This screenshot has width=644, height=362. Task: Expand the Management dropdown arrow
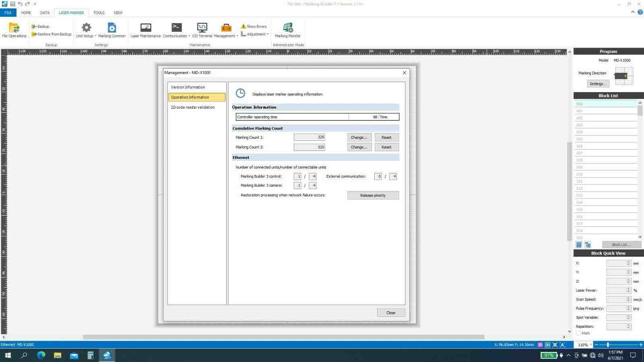point(237,36)
